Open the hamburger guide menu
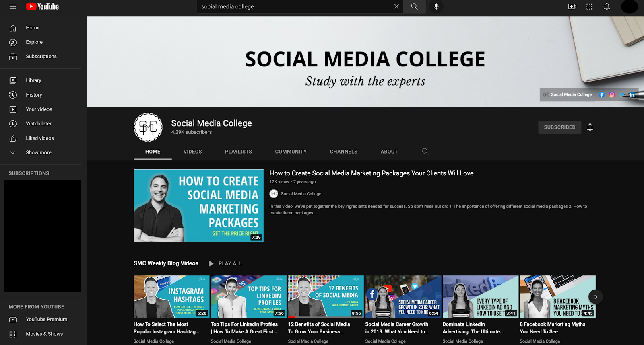The image size is (644, 345). pyautogui.click(x=13, y=6)
